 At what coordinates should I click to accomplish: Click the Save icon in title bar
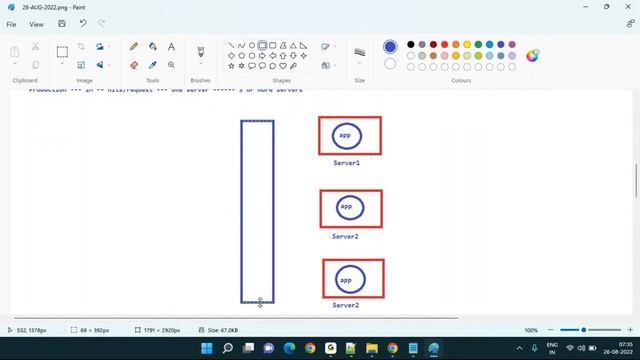(62, 24)
